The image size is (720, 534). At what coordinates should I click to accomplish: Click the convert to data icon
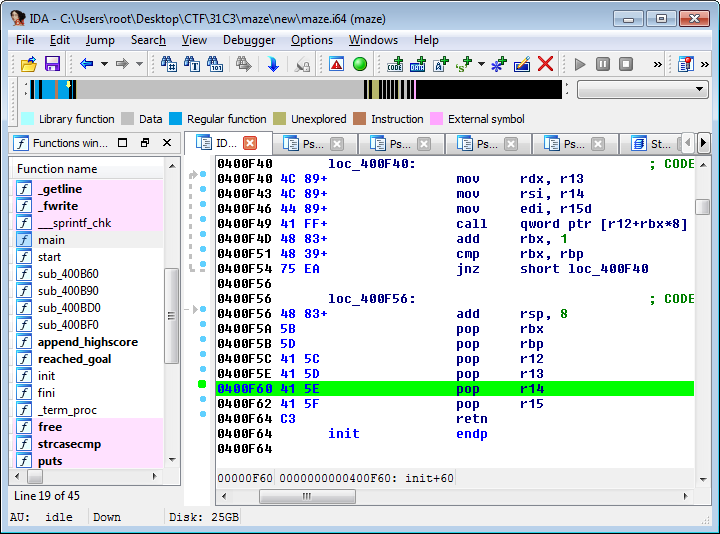(418, 64)
